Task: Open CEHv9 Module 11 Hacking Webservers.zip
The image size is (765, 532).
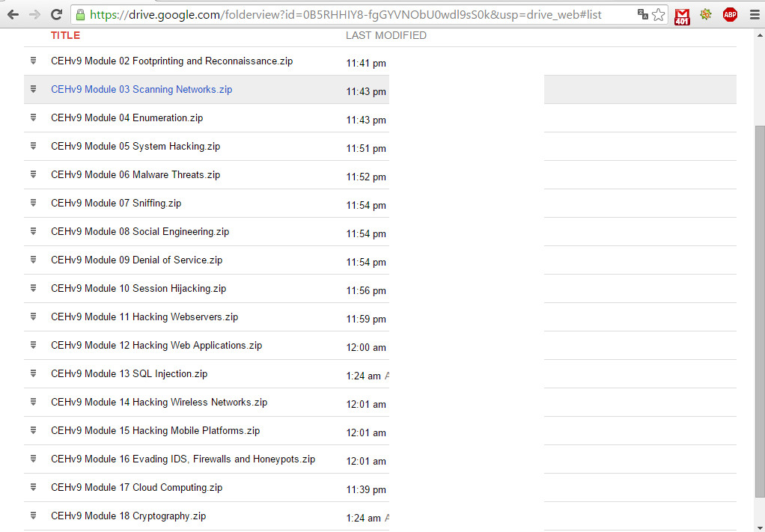Action: (144, 317)
